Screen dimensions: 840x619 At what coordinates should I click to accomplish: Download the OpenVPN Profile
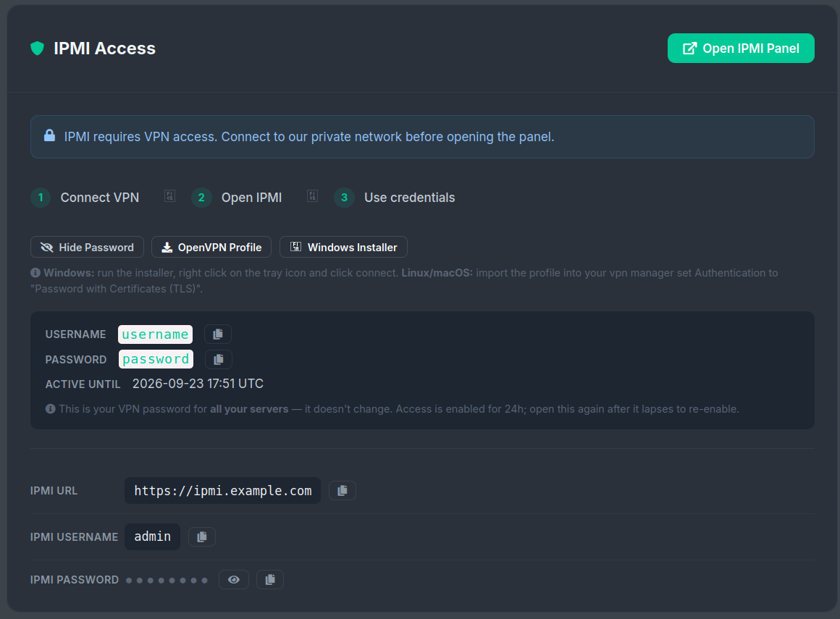pyautogui.click(x=211, y=247)
